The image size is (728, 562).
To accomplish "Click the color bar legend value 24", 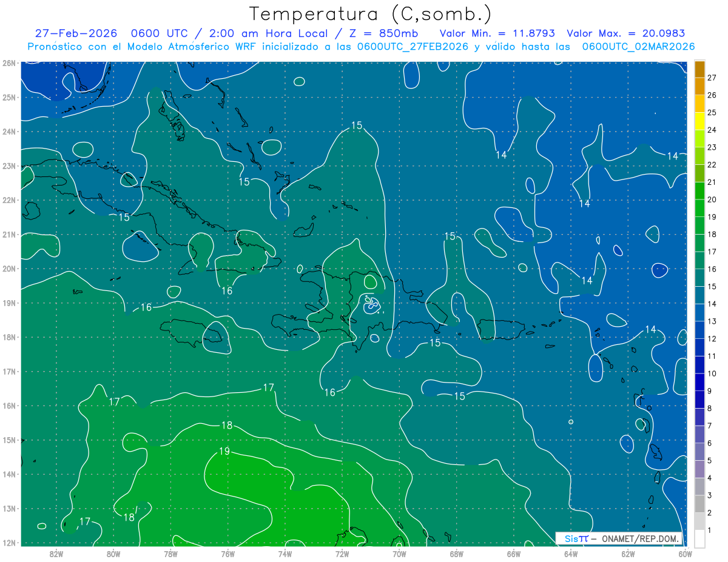I will pyautogui.click(x=712, y=130).
